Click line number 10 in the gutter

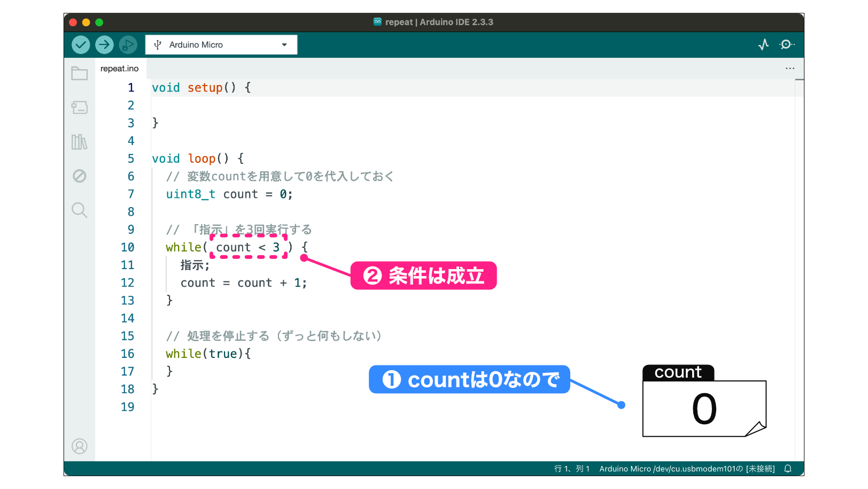(128, 247)
